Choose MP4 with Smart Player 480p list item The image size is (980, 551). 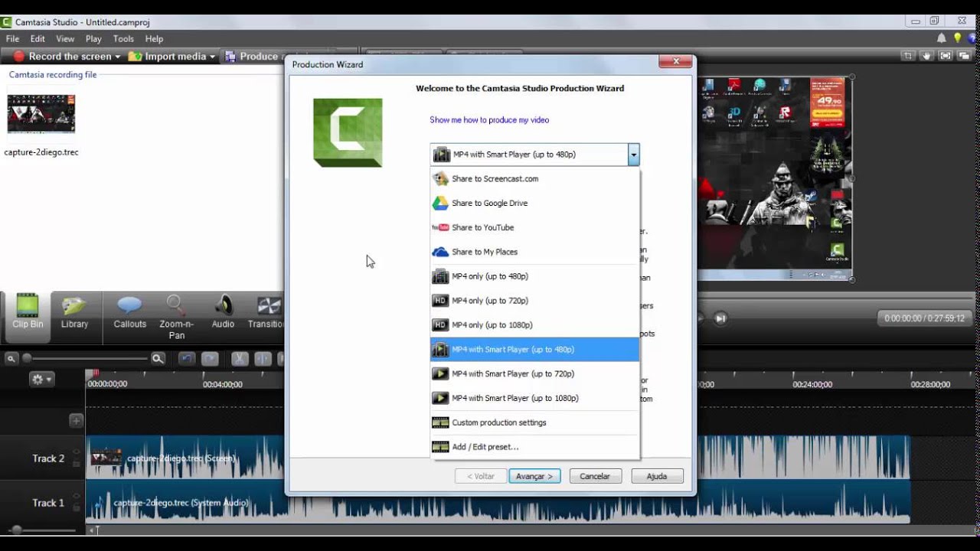[x=534, y=350]
